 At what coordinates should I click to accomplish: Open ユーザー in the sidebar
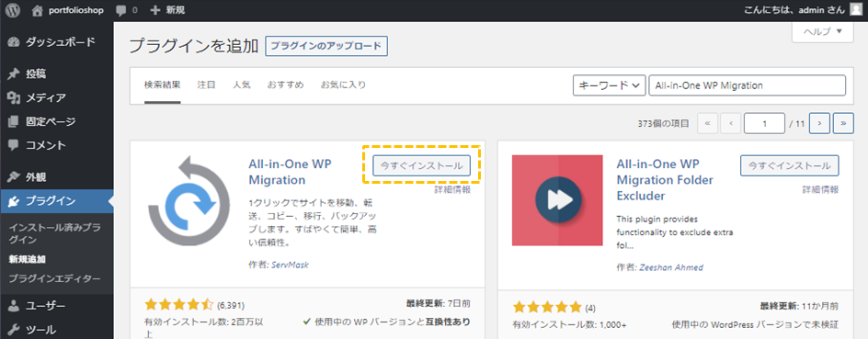[x=56, y=306]
